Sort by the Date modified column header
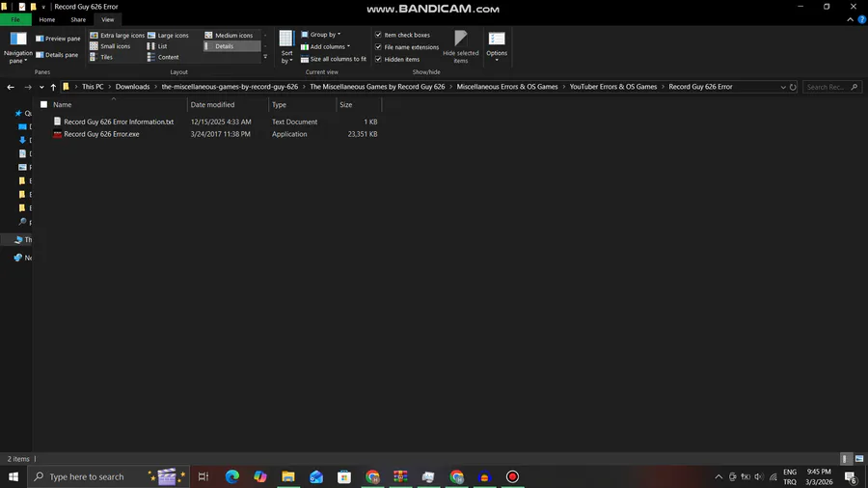 (228, 104)
